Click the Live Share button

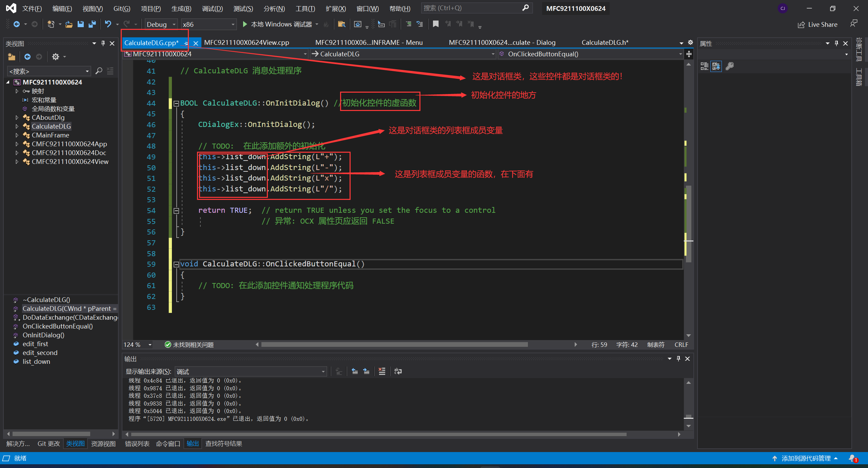[x=818, y=24]
